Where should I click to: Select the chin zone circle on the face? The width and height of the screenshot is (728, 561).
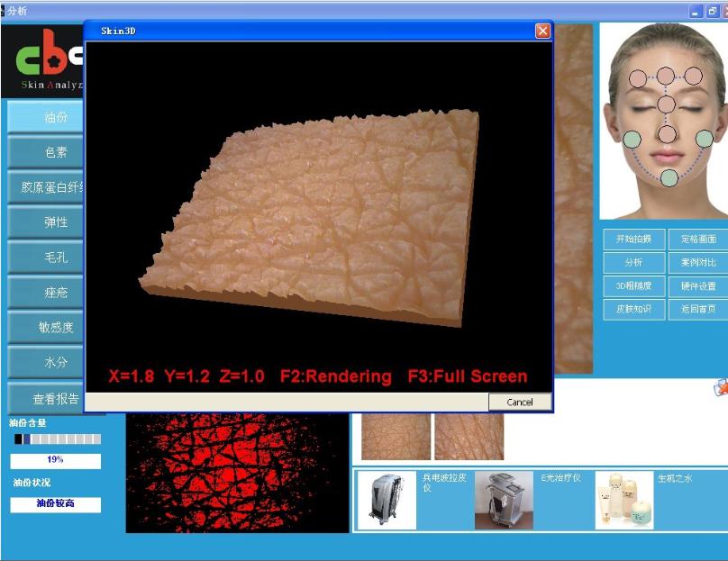click(x=669, y=177)
